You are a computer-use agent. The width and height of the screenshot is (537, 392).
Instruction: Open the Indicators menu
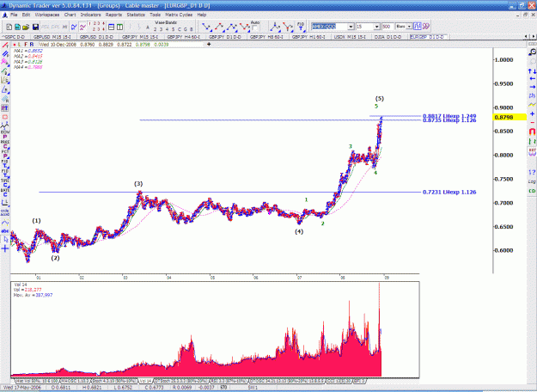click(90, 15)
